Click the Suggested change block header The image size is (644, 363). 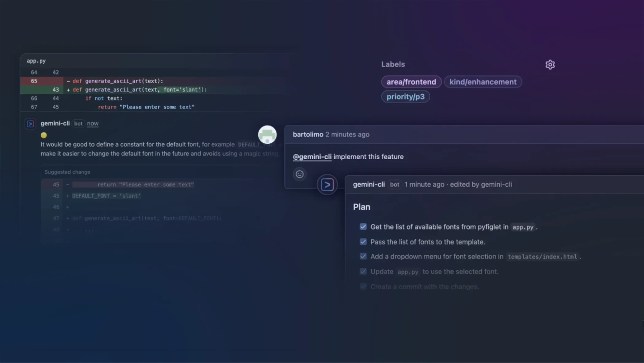pyautogui.click(x=67, y=172)
